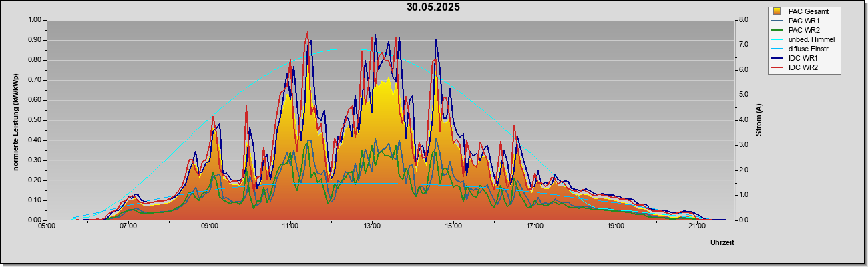Click the Strom (A) axis title
This screenshot has width=868, height=267.
759,120
